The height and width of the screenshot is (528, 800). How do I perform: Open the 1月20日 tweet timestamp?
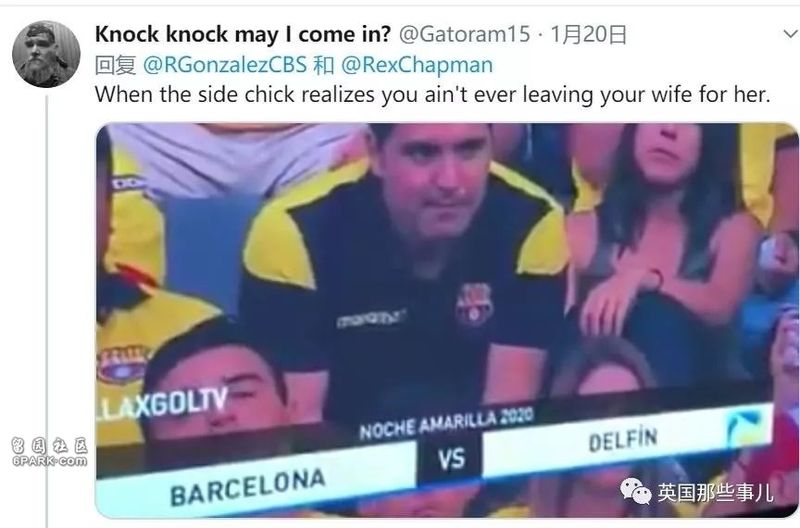589,35
